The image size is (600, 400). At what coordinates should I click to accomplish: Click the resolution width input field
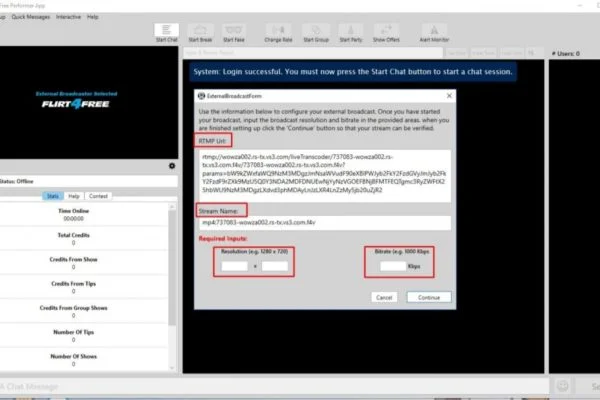pyautogui.click(x=235, y=266)
